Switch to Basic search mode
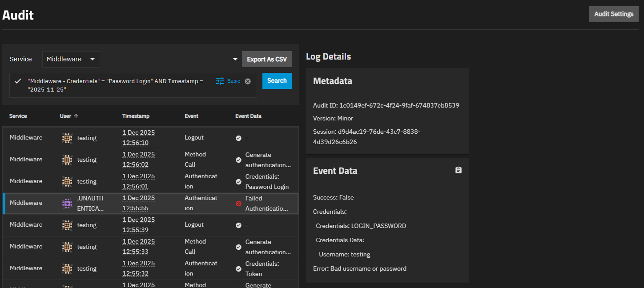644x288 pixels. [x=233, y=81]
